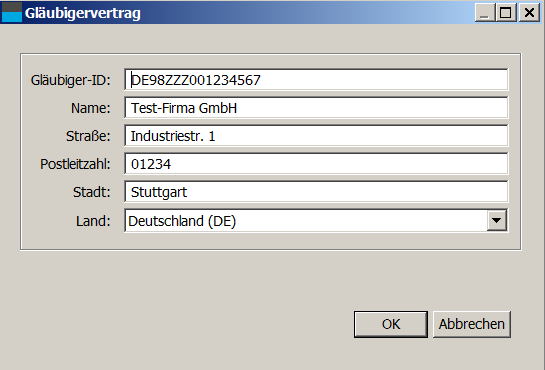Select the Deutschland (DE) combo box
This screenshot has width=545, height=370.
coord(316,220)
